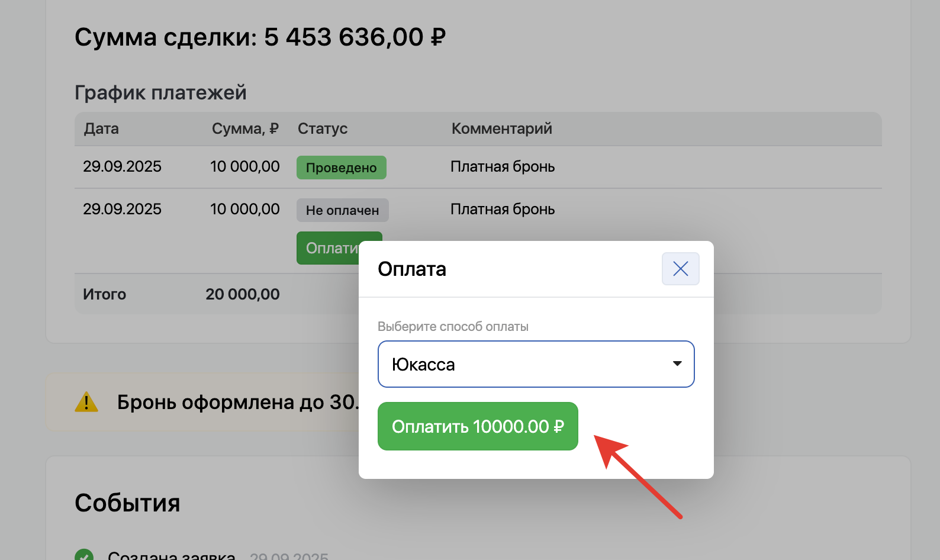Click the caret arrow in the payment select
The image size is (940, 560).
click(x=677, y=363)
